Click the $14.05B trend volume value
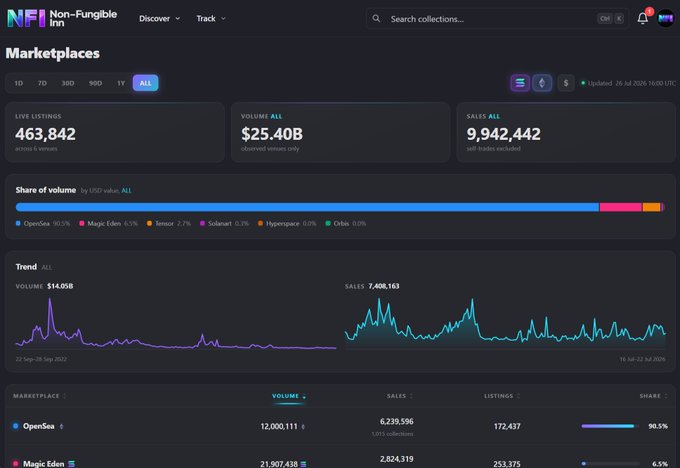Viewport: 680px width, 468px height. click(x=60, y=286)
